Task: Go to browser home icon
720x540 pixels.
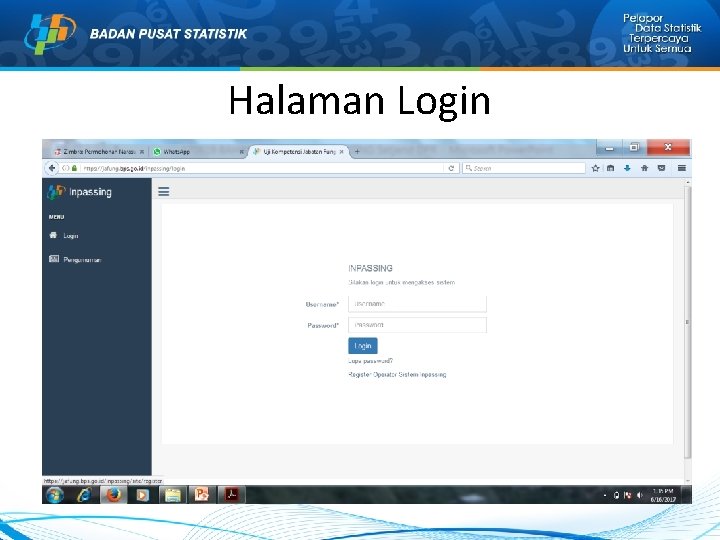Action: [x=644, y=168]
